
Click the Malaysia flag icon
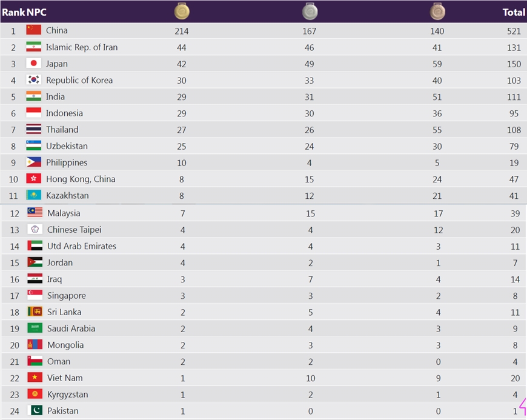[x=35, y=213]
